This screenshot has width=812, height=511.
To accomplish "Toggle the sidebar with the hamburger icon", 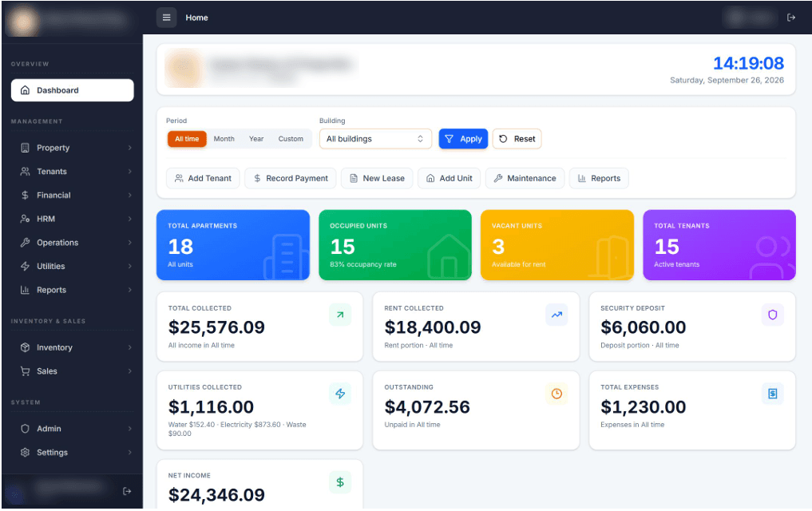I will tap(166, 18).
